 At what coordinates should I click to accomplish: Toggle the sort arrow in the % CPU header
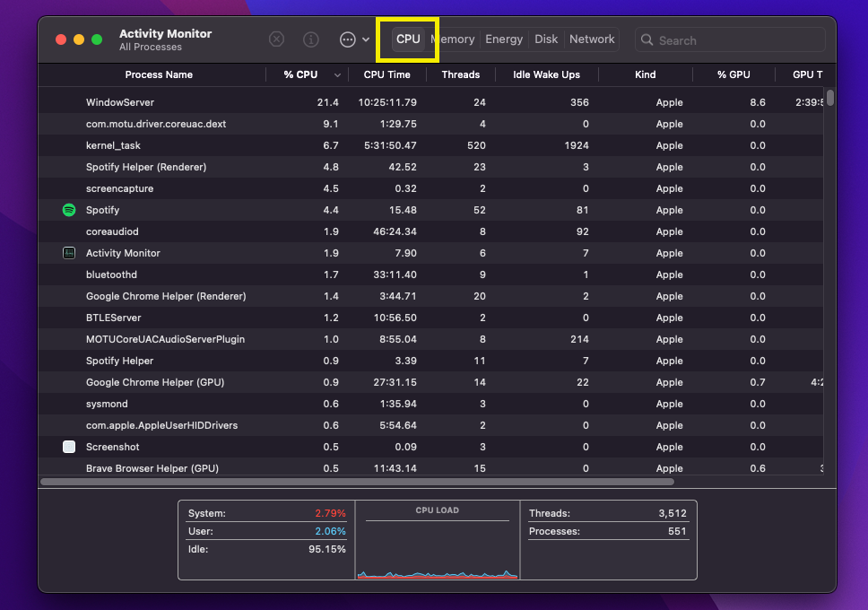pyautogui.click(x=337, y=75)
